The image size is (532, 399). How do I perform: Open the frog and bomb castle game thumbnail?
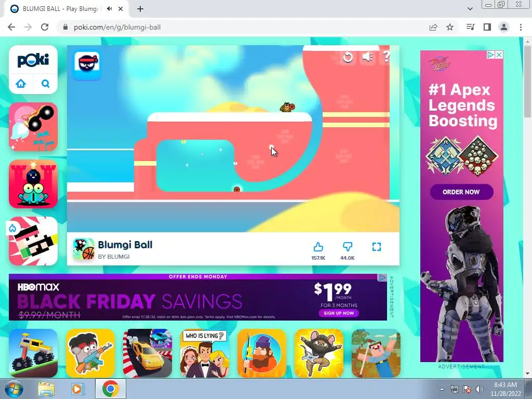(33, 184)
